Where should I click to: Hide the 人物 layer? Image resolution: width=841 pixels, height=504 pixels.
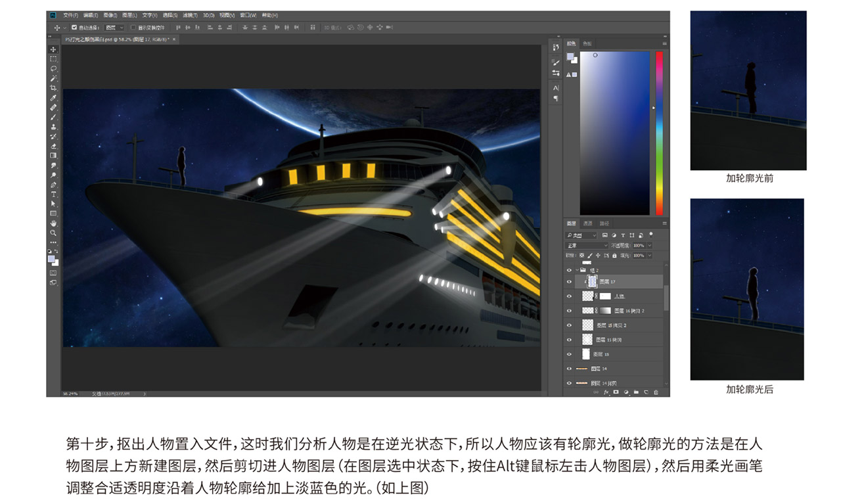(x=569, y=296)
